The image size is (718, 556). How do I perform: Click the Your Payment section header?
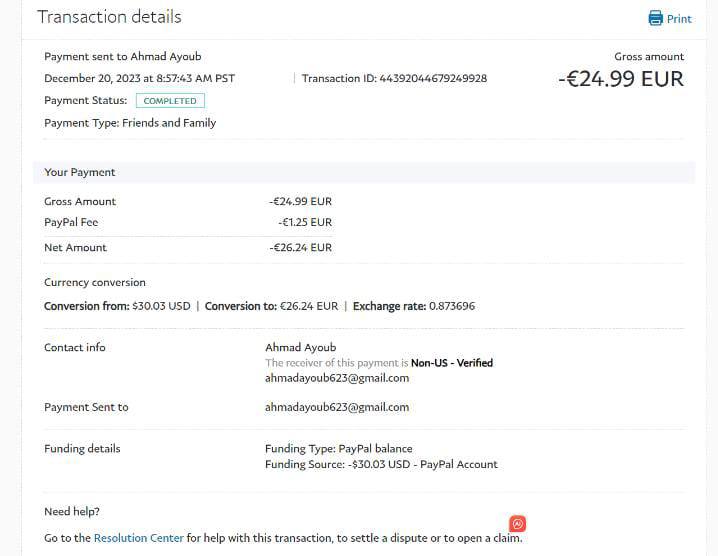pyautogui.click(x=80, y=172)
